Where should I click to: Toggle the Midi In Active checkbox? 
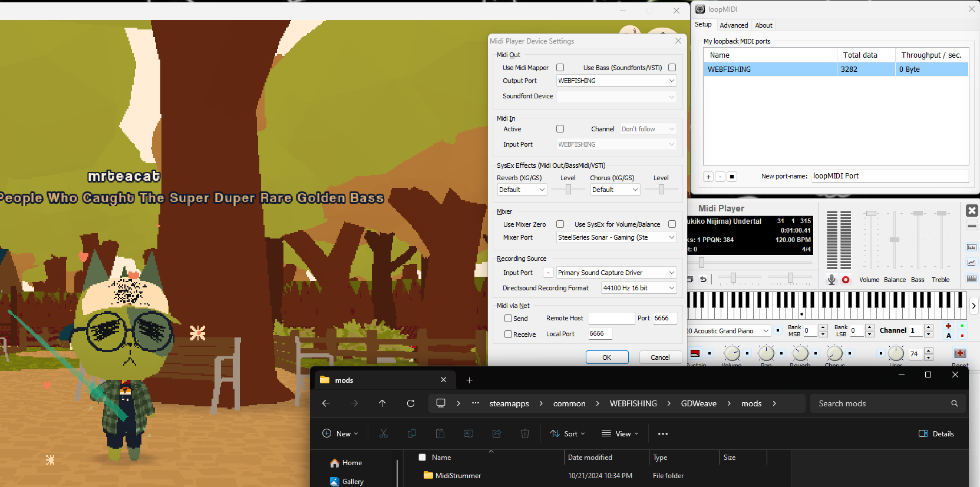[x=560, y=129]
